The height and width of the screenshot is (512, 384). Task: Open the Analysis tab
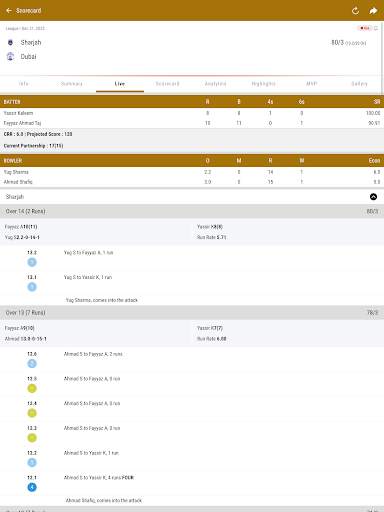216,84
